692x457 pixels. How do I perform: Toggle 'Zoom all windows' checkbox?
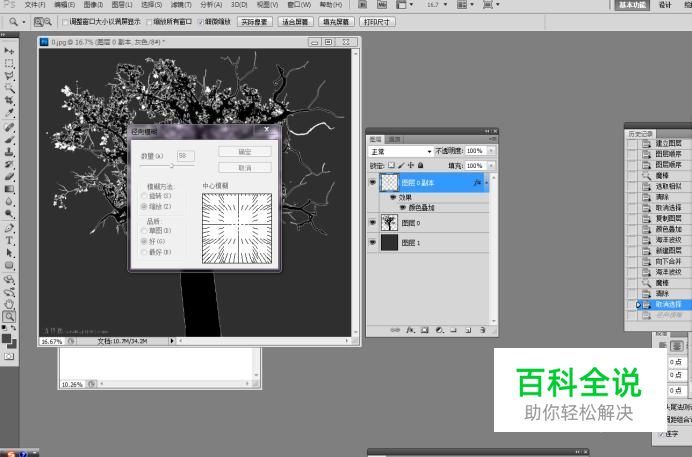pos(149,22)
